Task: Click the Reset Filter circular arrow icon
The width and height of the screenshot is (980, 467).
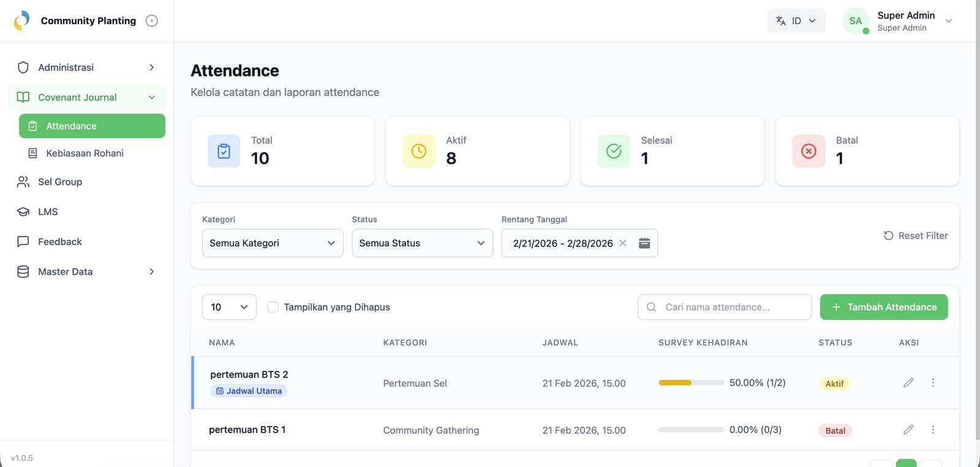Action: pos(889,235)
